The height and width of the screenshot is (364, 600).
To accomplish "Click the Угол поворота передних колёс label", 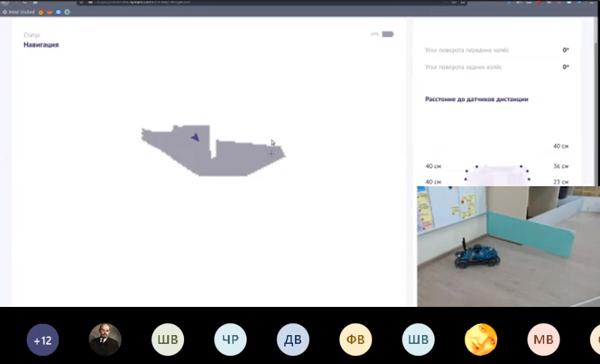I will (x=467, y=50).
